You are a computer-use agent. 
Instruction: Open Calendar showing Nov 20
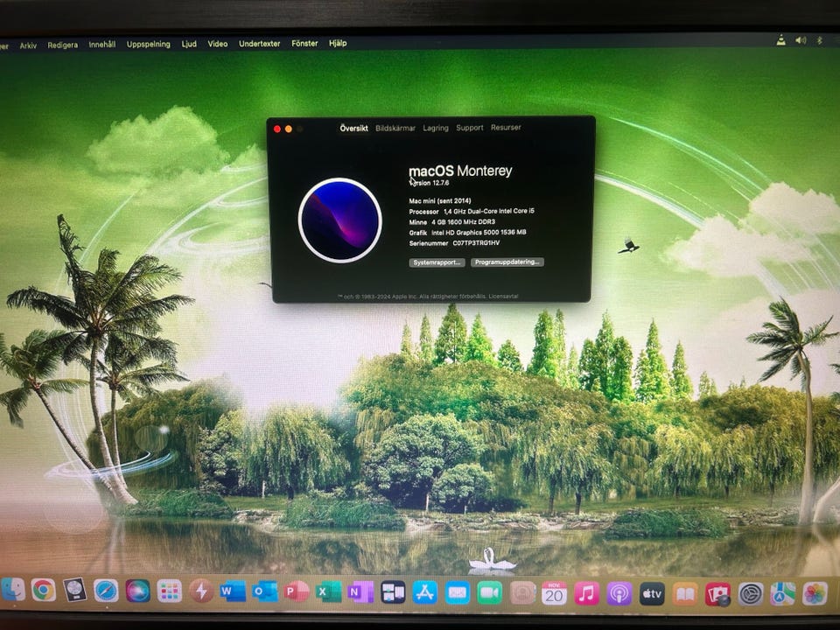pos(554,593)
